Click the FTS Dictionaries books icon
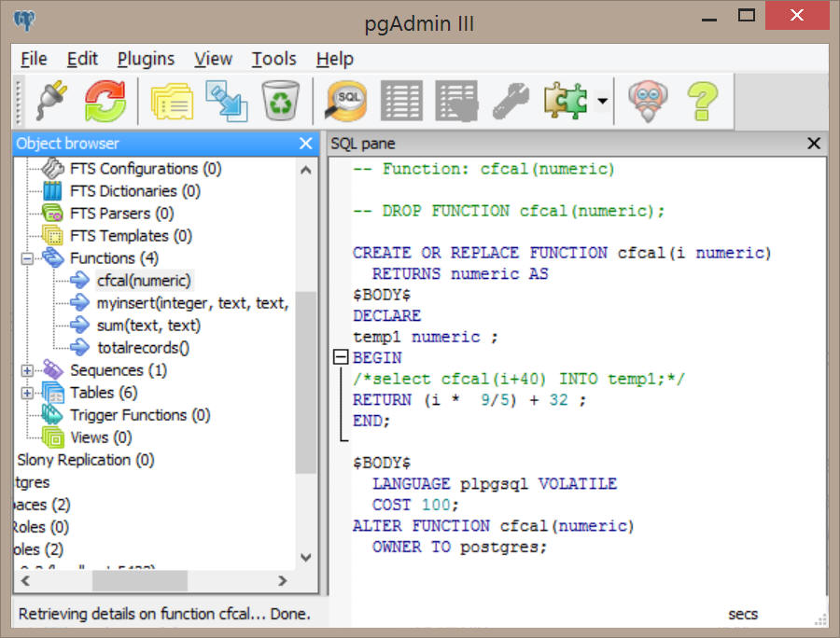 pyautogui.click(x=52, y=191)
